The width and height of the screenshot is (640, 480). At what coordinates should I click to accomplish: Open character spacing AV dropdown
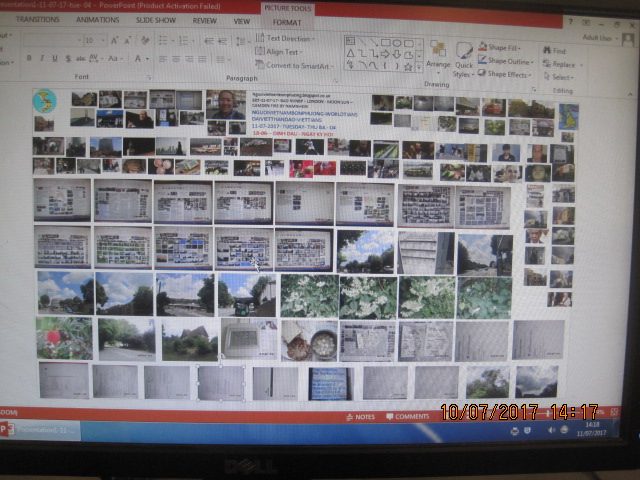[96, 59]
